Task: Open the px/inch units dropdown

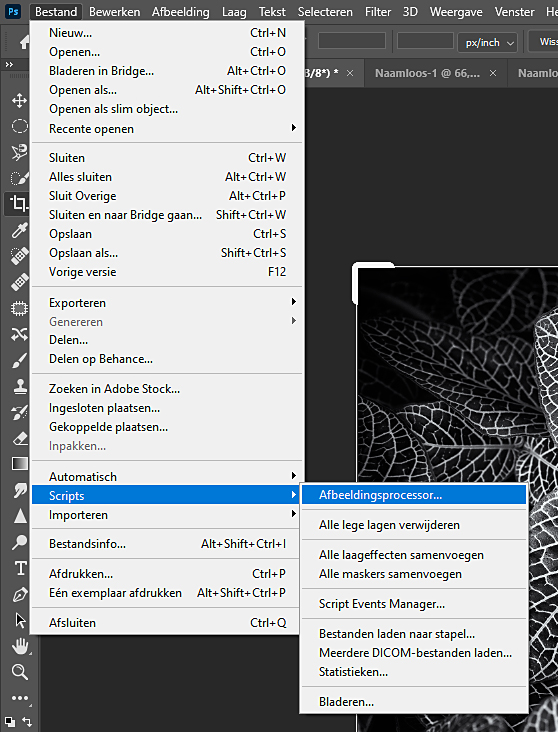Action: pos(487,42)
